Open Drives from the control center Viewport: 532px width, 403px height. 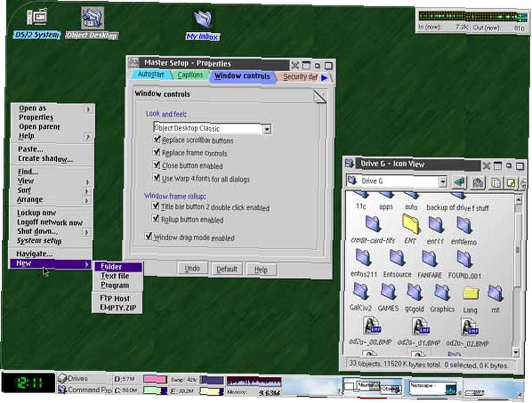pos(73,378)
